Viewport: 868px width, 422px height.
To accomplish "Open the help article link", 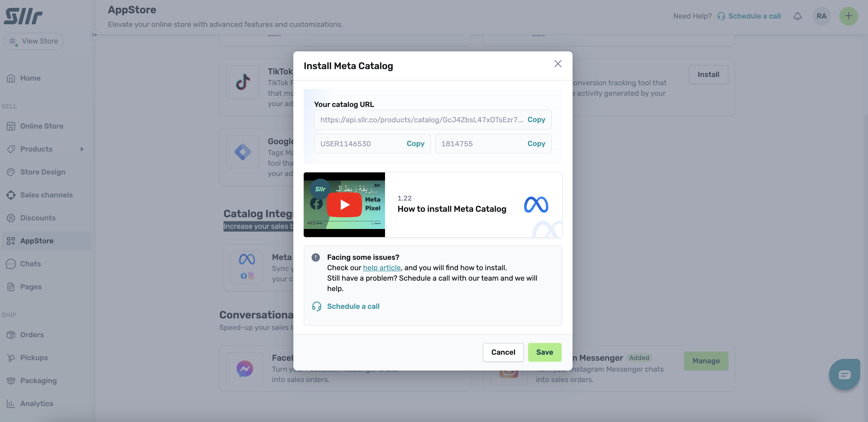I will (x=381, y=268).
